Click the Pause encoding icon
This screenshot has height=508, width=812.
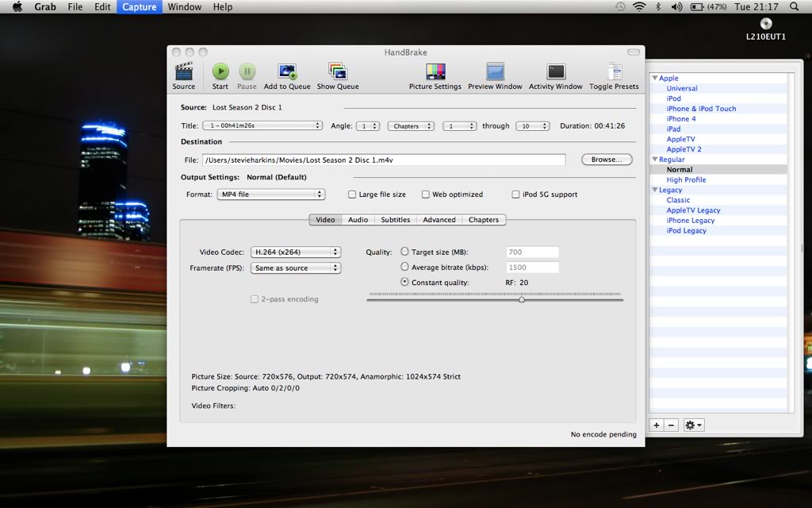pos(247,71)
